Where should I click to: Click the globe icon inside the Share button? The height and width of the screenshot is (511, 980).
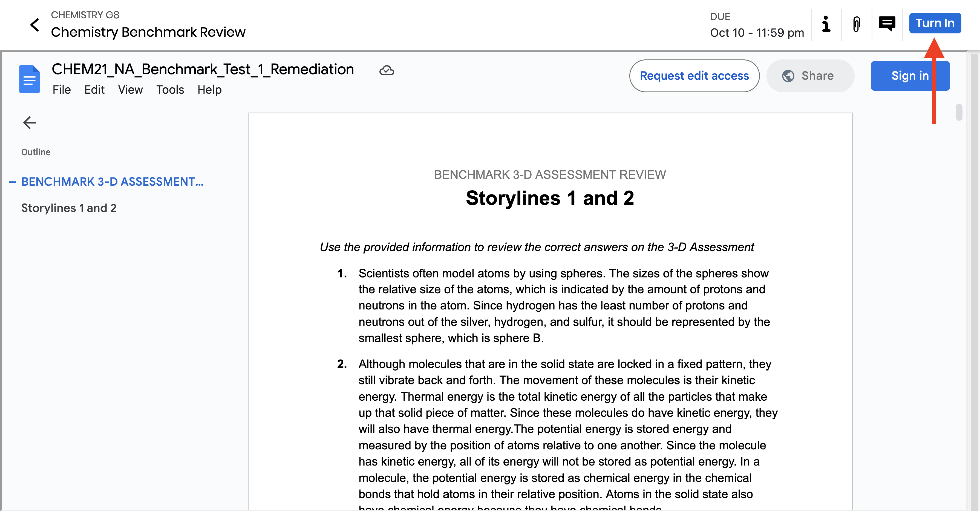click(789, 76)
